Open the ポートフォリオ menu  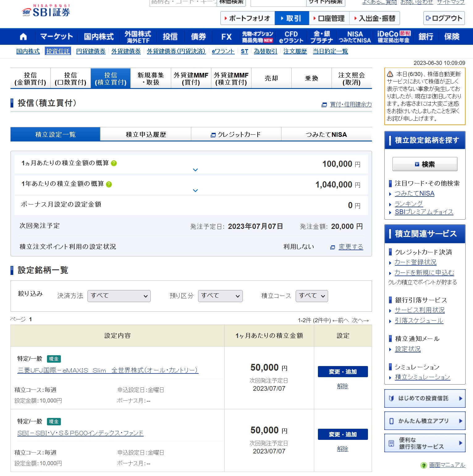click(247, 18)
